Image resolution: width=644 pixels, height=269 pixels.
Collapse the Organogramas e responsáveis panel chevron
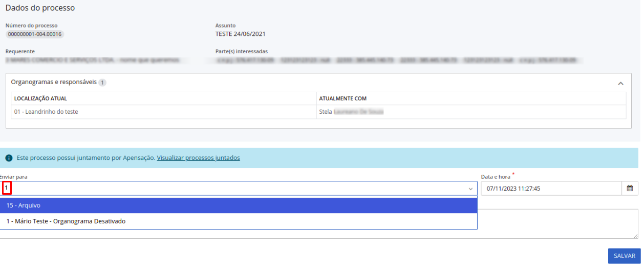620,83
